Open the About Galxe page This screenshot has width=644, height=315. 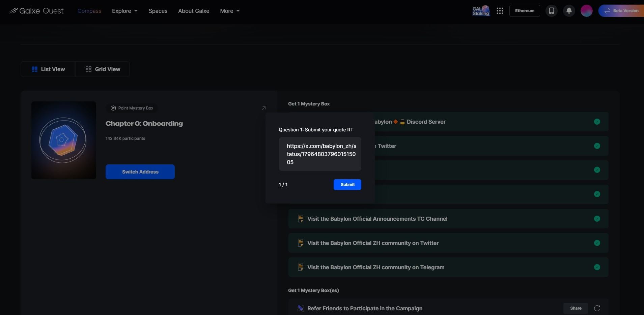tap(194, 11)
